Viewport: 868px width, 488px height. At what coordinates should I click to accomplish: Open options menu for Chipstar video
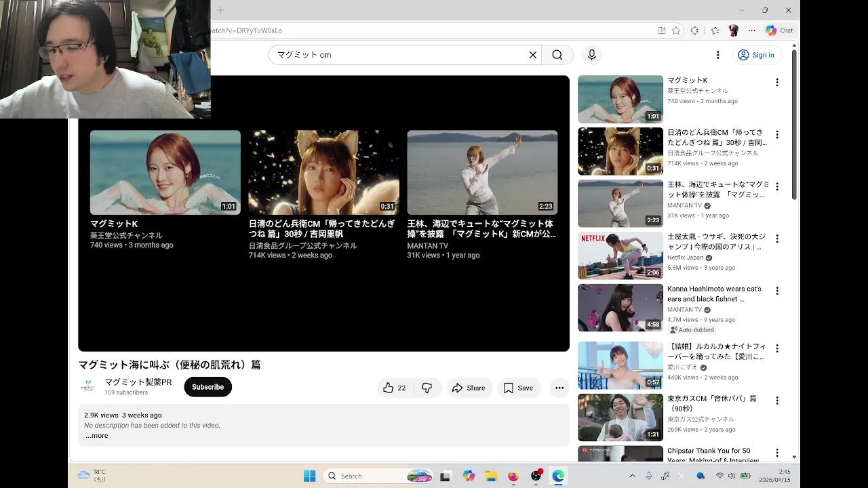(x=777, y=453)
